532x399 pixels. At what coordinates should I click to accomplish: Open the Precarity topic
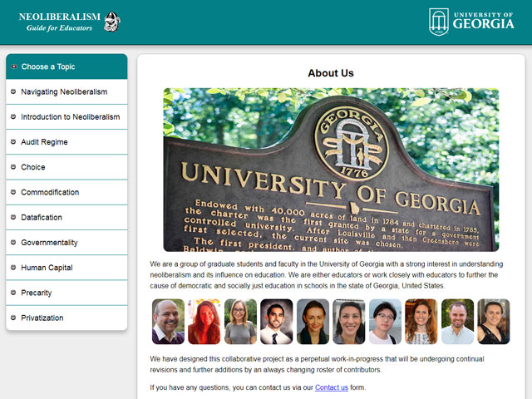(x=66, y=293)
